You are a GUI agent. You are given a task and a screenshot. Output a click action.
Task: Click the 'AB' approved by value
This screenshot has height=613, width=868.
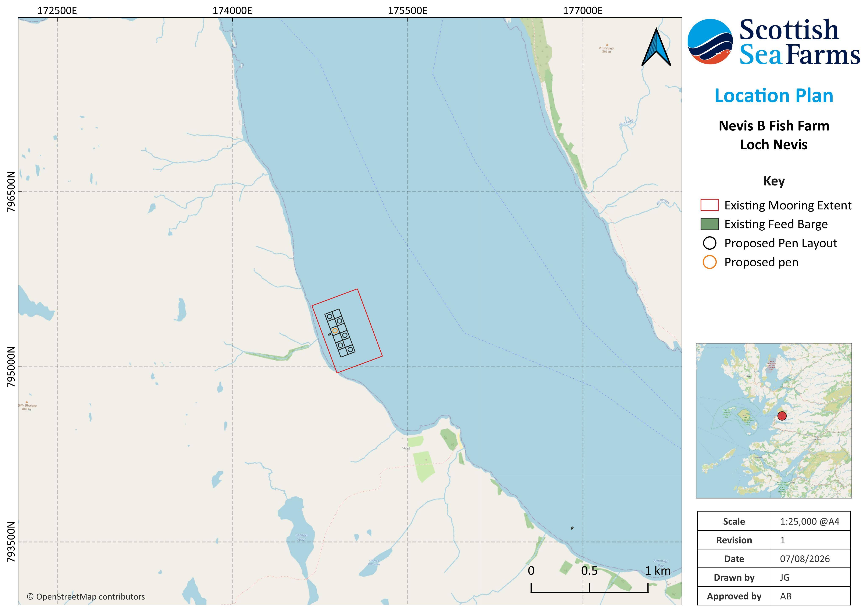786,596
